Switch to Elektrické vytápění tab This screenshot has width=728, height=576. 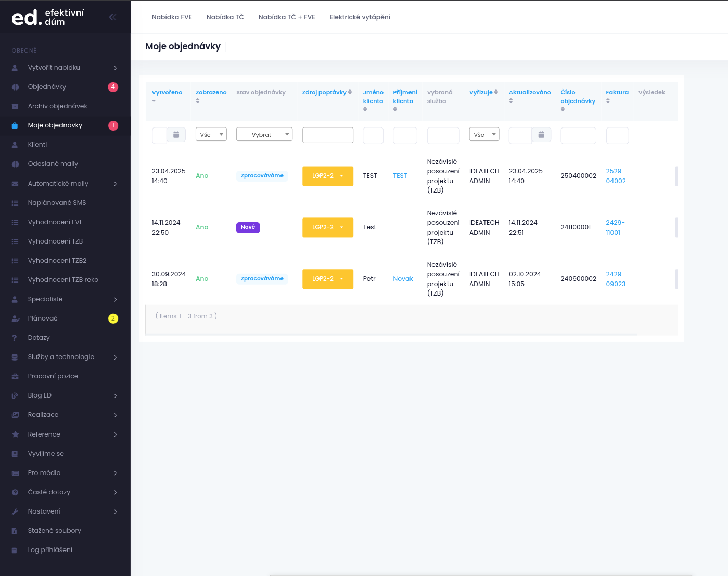(360, 17)
